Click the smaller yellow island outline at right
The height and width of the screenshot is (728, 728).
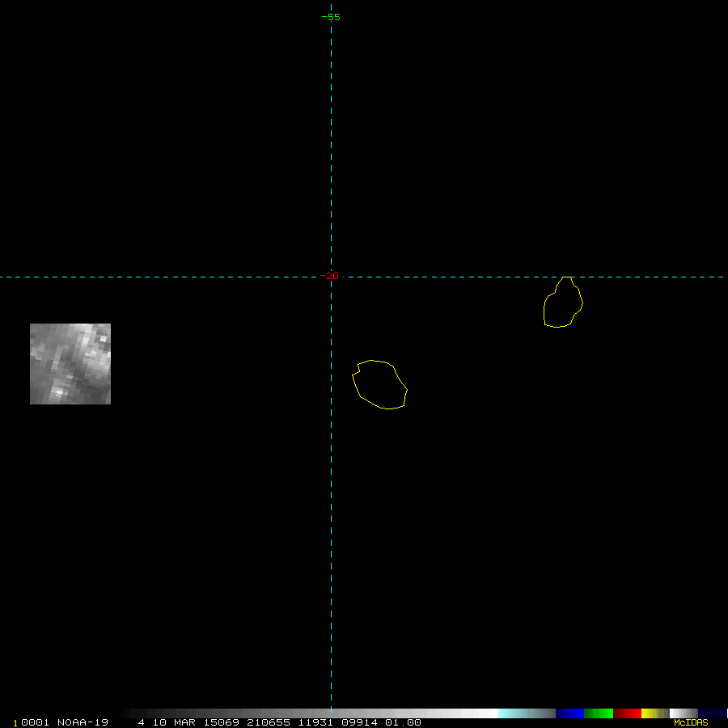tap(563, 303)
